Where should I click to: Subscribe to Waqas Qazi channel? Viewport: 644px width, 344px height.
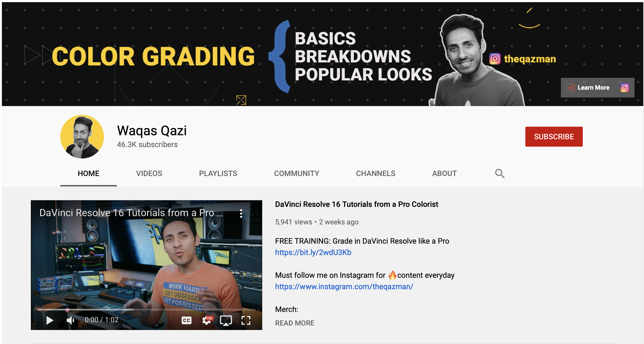coord(554,136)
